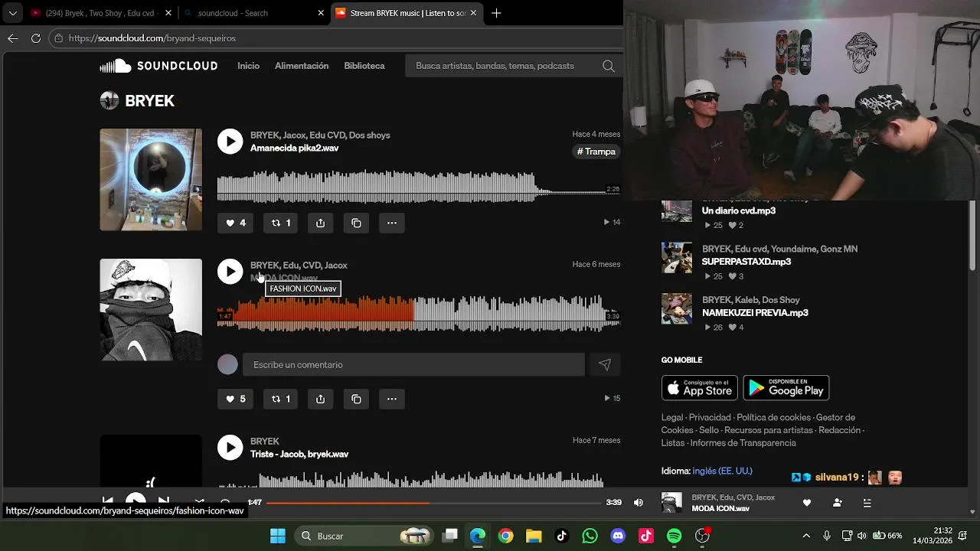Open Un diario cvd.mp3 in sidebar
Screen dimensions: 980x551
(739, 210)
